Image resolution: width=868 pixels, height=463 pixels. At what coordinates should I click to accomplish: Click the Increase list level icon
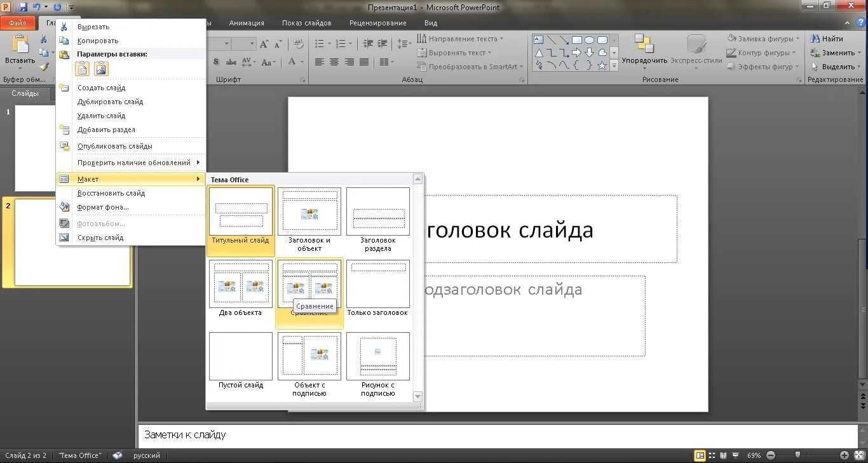click(383, 44)
